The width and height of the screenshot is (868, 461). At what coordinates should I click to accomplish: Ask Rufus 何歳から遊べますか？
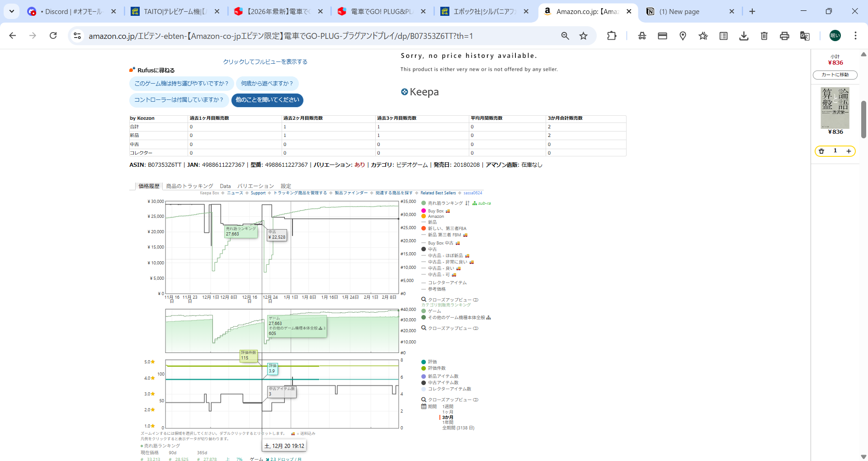click(267, 84)
